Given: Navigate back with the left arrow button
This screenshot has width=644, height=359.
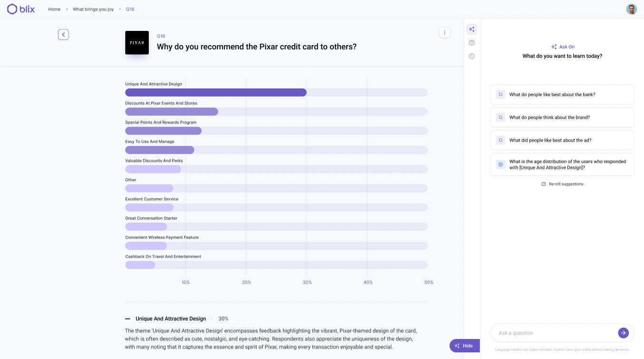Looking at the screenshot, I should 63,34.
